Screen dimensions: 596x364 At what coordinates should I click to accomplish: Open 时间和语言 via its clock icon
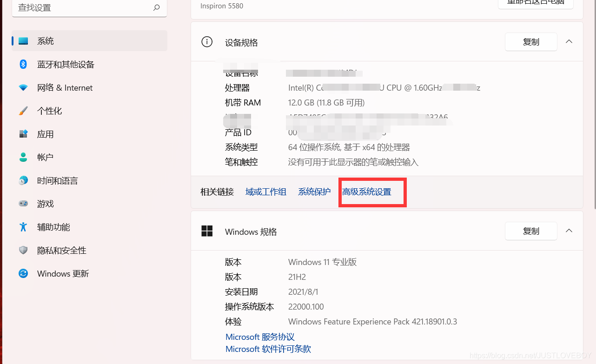[23, 180]
